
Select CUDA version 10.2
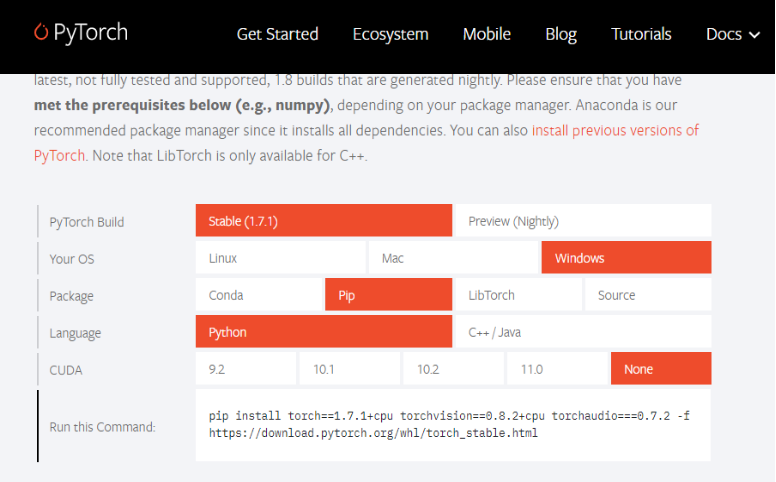tap(453, 369)
